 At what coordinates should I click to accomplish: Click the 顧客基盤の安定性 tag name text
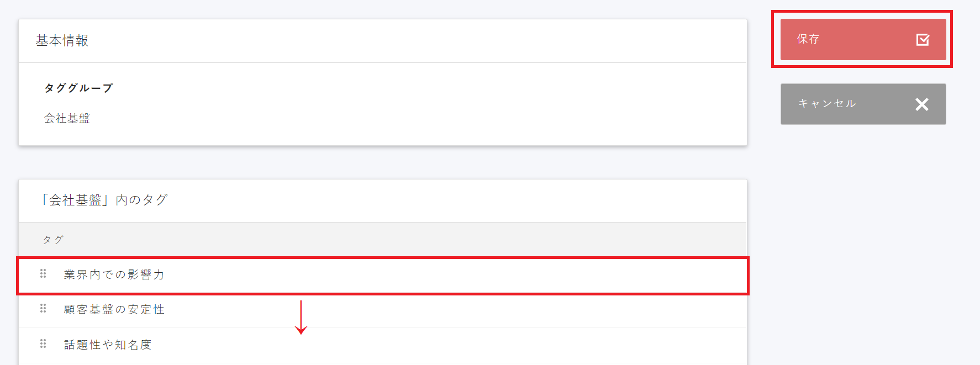114,310
